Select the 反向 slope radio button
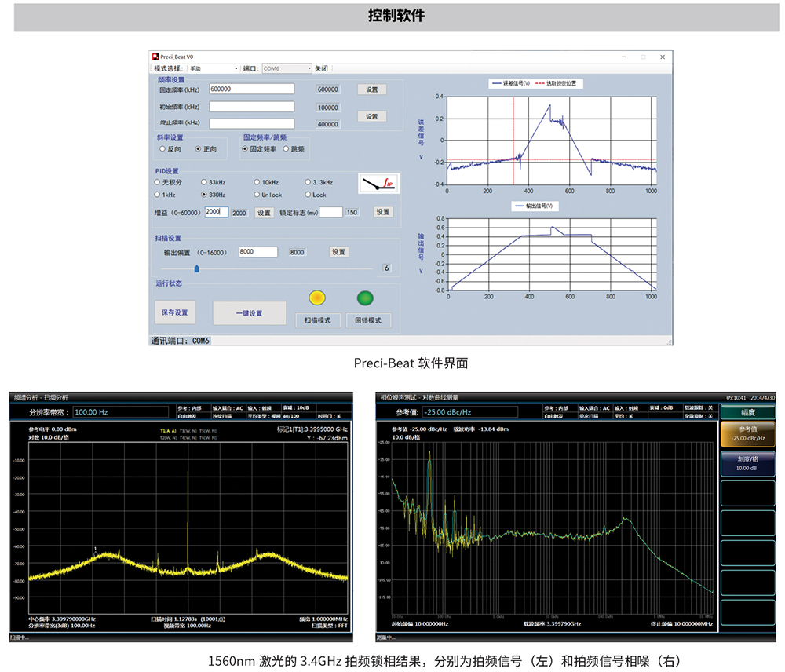This screenshot has height=672, width=785. pos(162,148)
